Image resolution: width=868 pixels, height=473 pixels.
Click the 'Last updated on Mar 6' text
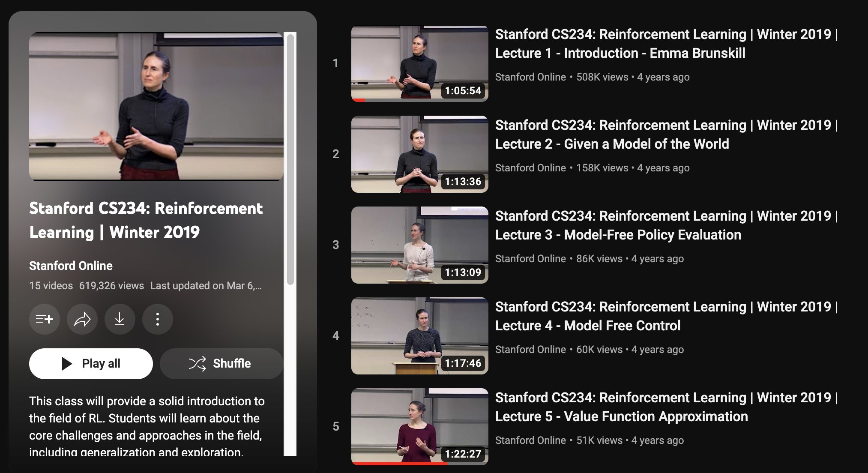point(206,286)
